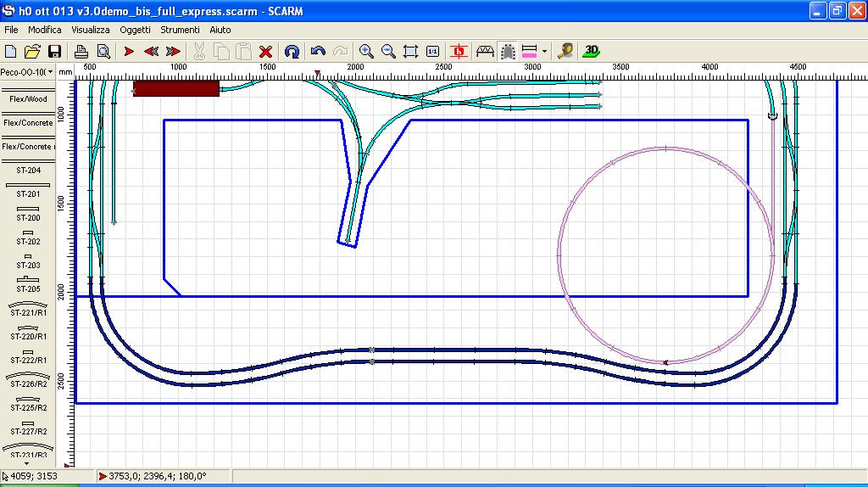Pick ST-205 track piece
This screenshot has width=868, height=487.
pos(28,284)
